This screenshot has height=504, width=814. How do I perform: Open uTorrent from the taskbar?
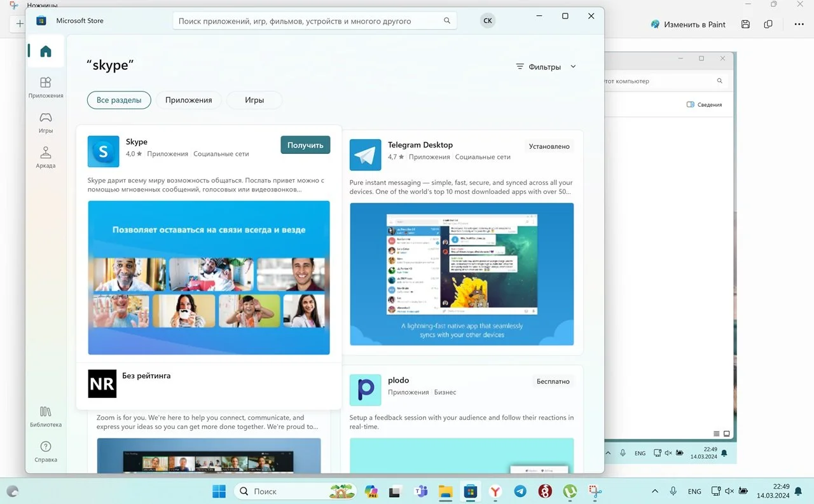coord(570,491)
